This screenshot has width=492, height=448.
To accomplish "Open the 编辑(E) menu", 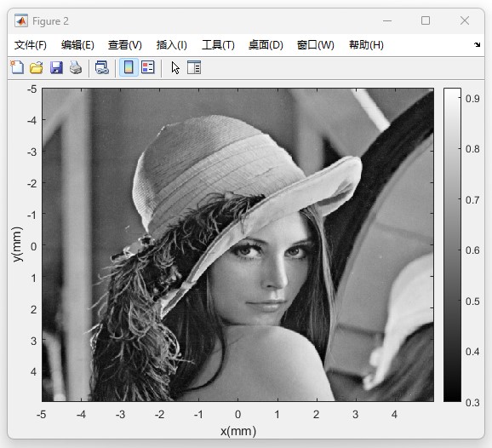I will coord(77,45).
